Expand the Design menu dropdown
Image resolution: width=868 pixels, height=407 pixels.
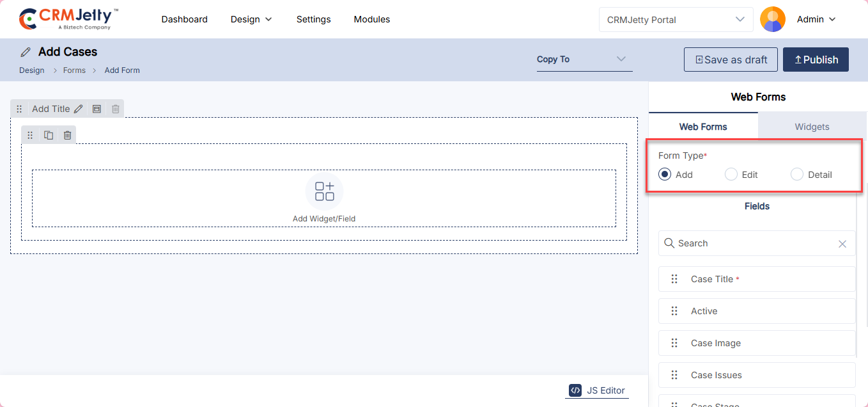tap(251, 19)
